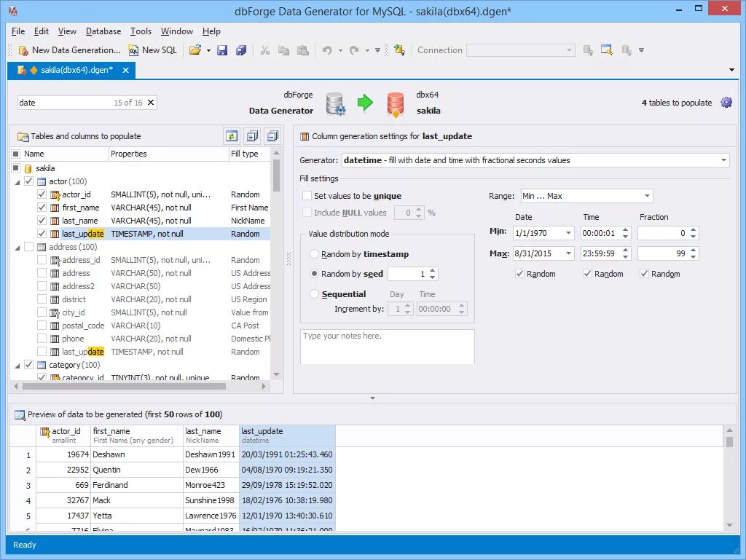
Task: Click the Open file folder icon
Action: click(195, 50)
